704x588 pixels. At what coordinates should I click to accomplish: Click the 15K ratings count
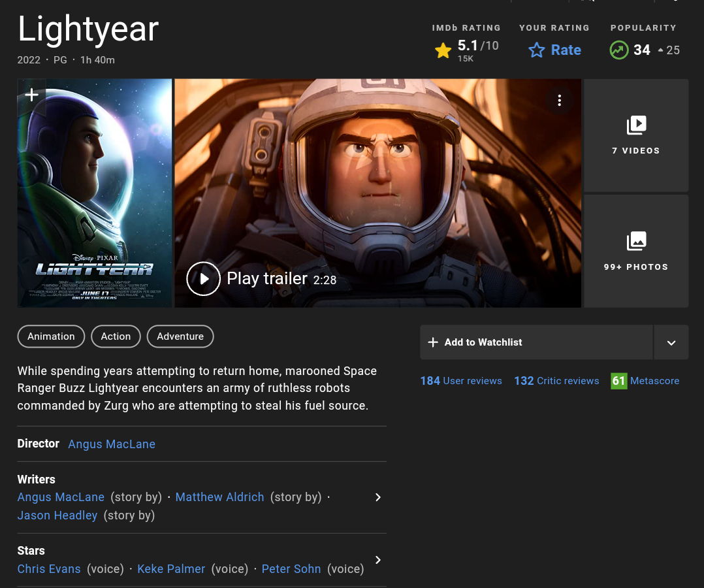click(x=466, y=58)
